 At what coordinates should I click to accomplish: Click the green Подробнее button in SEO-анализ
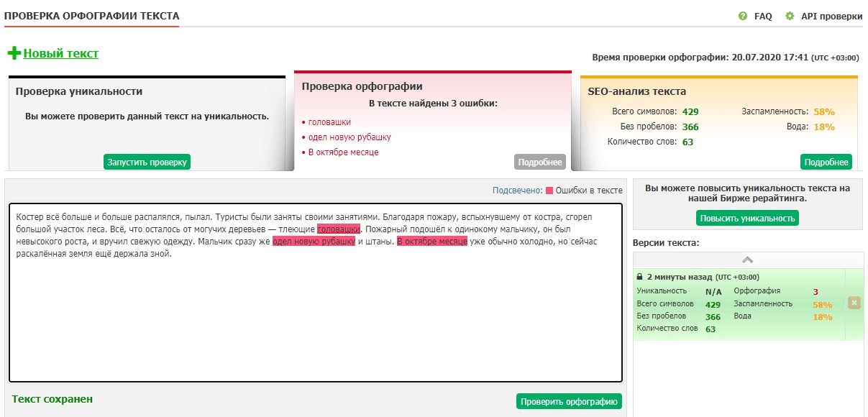pyautogui.click(x=826, y=162)
